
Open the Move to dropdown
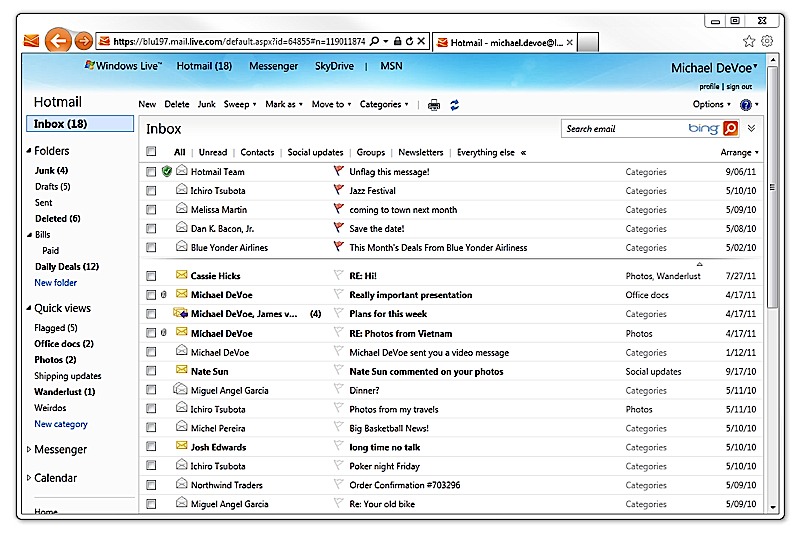[x=331, y=104]
